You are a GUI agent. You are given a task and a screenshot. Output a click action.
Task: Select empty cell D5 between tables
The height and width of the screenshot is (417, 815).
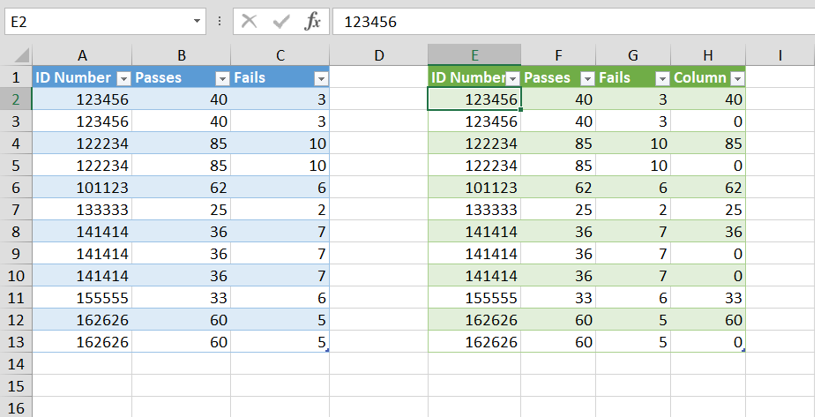tap(379, 165)
